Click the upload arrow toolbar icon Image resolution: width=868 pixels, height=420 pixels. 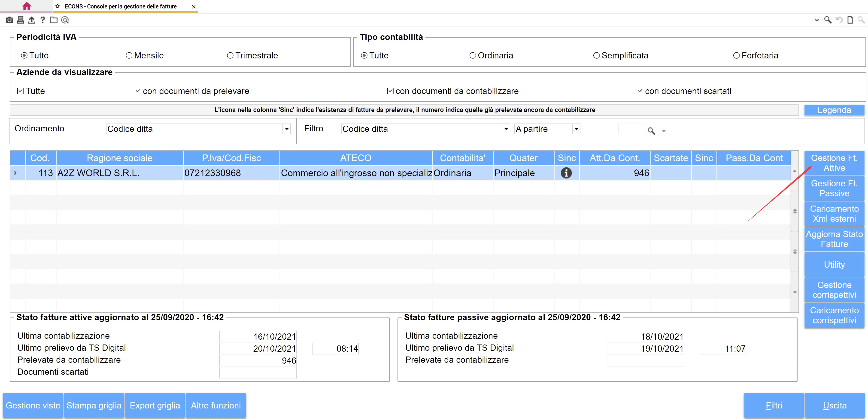tap(32, 20)
